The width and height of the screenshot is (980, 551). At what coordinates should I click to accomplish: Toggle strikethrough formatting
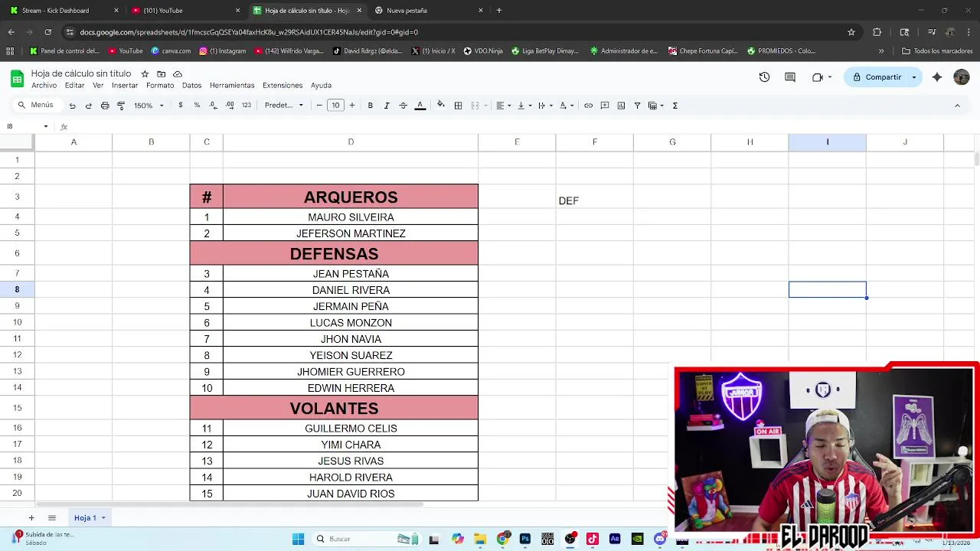click(x=403, y=106)
